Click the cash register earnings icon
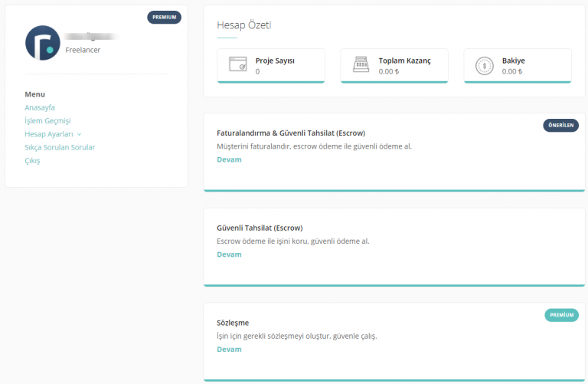The height and width of the screenshot is (384, 588). [361, 64]
